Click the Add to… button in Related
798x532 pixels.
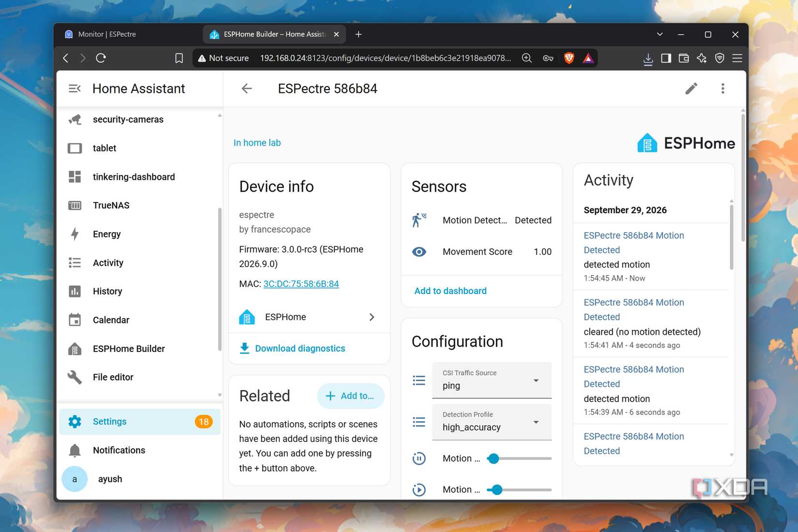point(351,396)
